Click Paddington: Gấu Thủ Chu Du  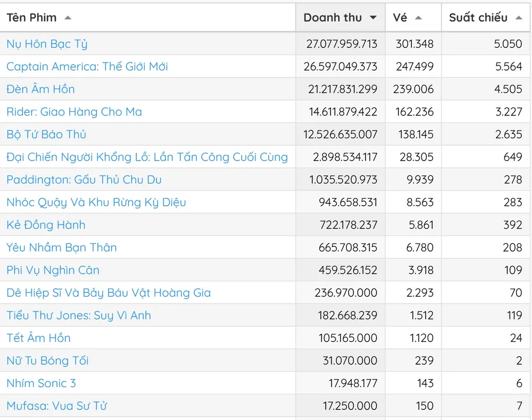point(84,180)
